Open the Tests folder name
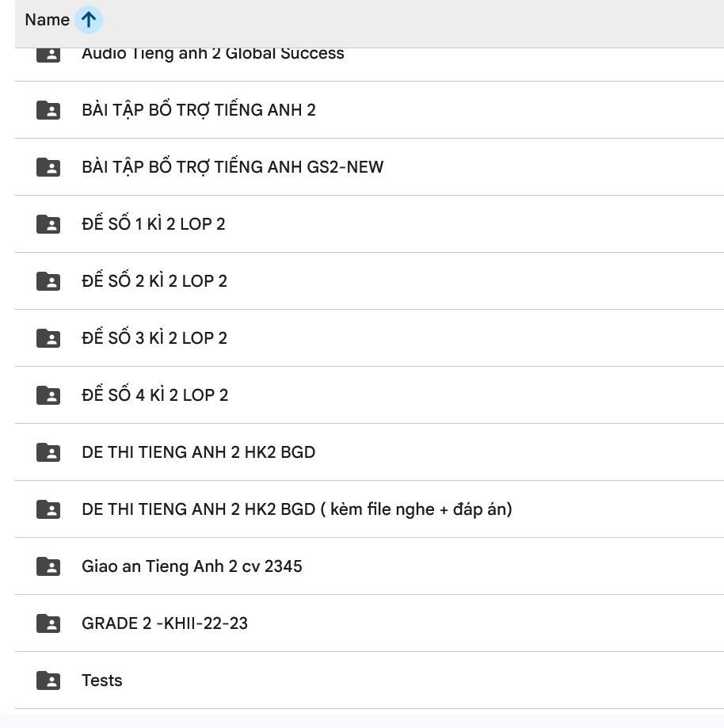Viewport: 724px width, 728px height. tap(101, 680)
